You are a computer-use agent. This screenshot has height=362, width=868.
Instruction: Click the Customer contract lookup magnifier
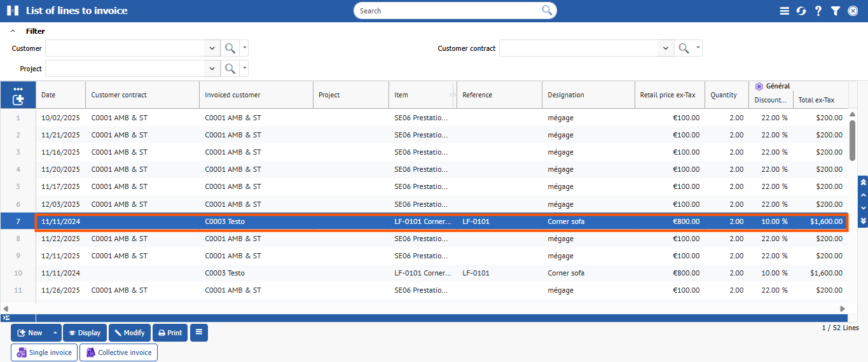click(684, 48)
